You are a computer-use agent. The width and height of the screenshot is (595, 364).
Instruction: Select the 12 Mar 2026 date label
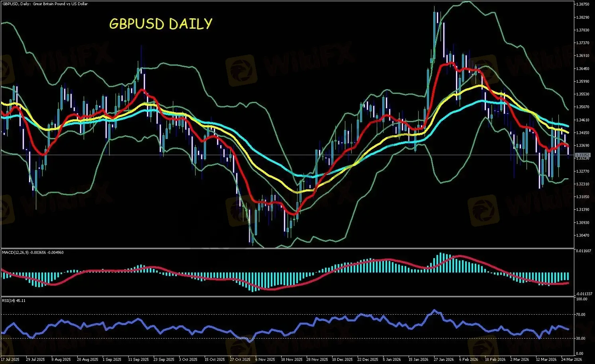click(546, 360)
